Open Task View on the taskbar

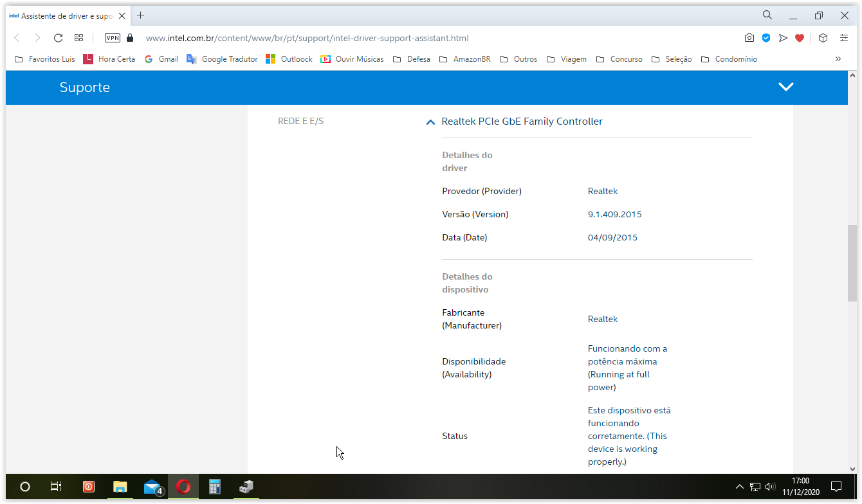click(x=56, y=487)
